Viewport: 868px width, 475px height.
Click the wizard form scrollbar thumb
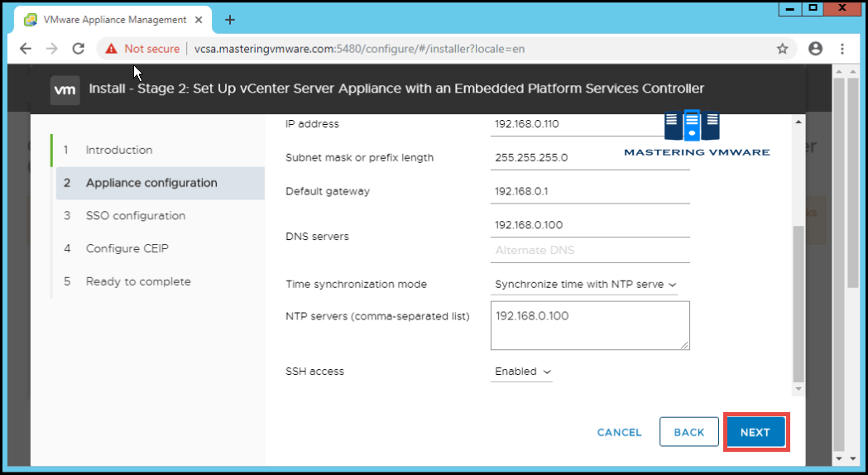point(798,304)
